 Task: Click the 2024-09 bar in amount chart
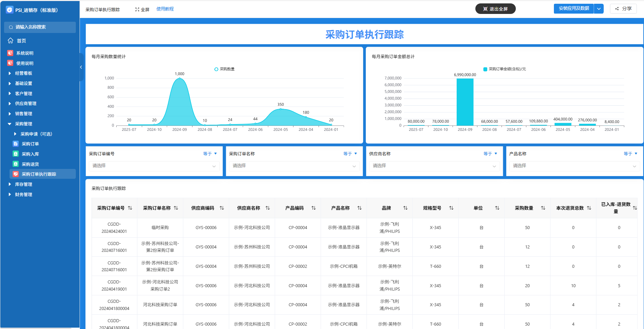(465, 102)
